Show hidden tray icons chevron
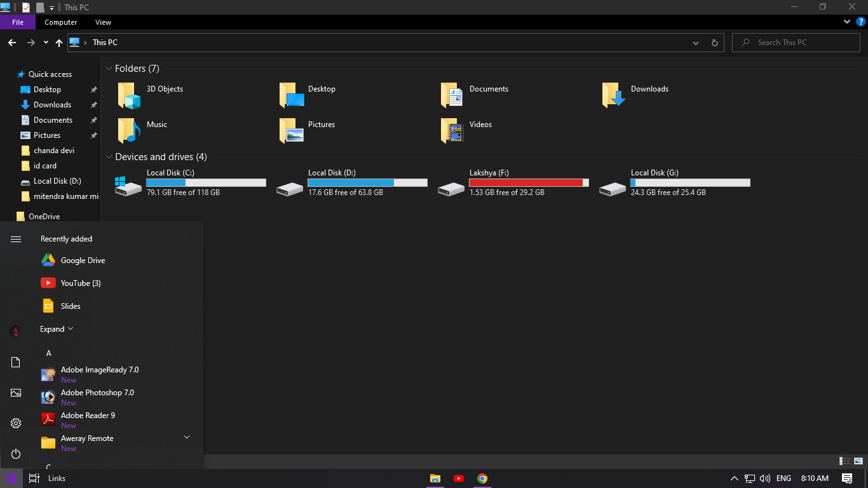This screenshot has width=868, height=488. click(735, 478)
